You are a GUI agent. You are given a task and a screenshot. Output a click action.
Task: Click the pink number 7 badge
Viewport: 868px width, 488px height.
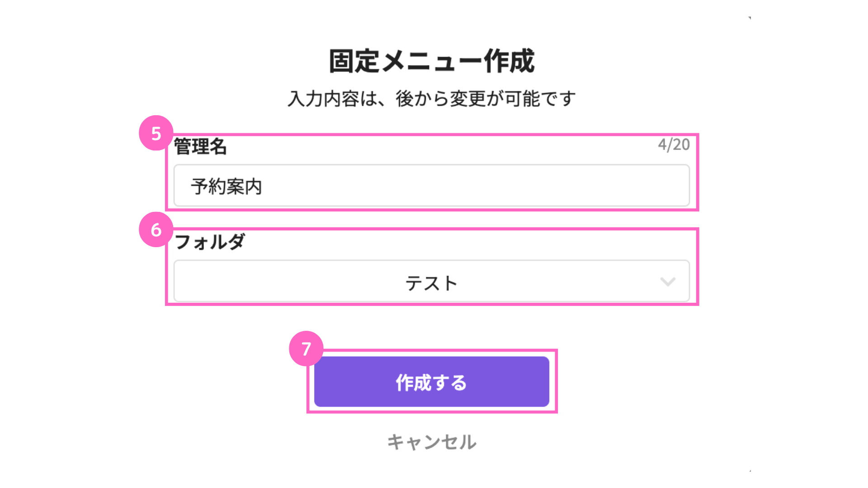coord(306,348)
